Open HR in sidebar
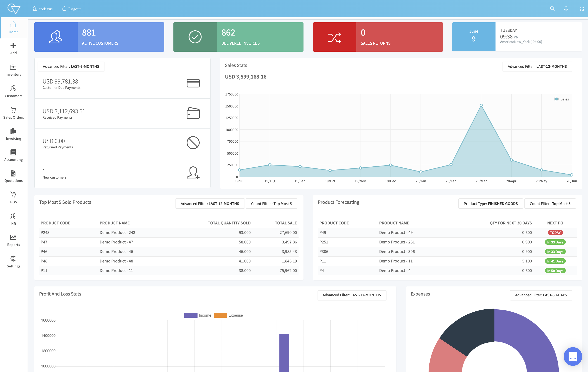Image resolution: width=588 pixels, height=372 pixels. pos(13,219)
